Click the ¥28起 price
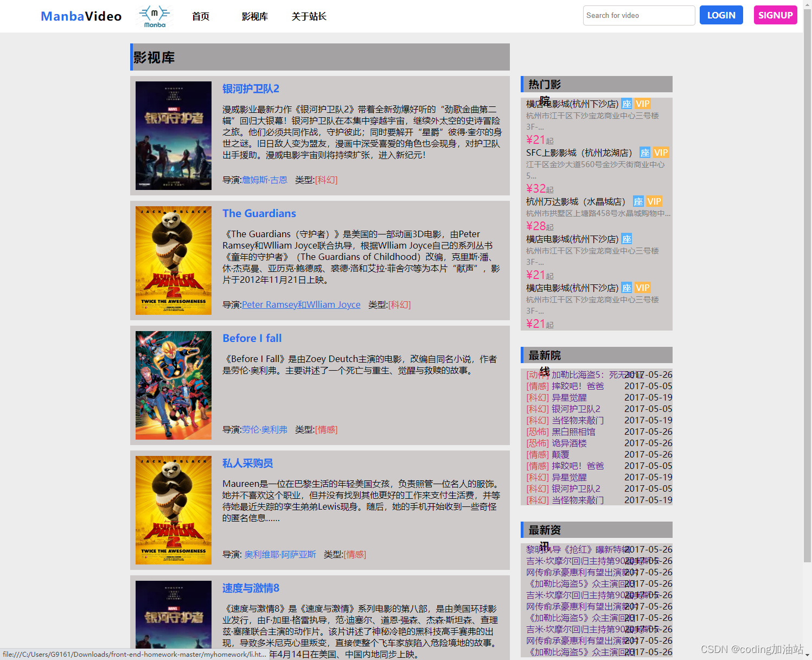This screenshot has width=812, height=660. tap(540, 226)
